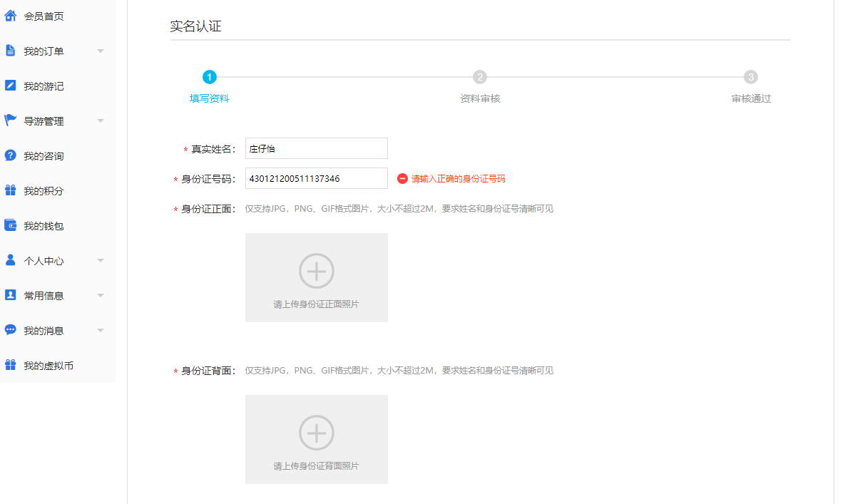This screenshot has width=860, height=504.
Task: Expand the 常用信息 submenu arrow
Action: pos(101,296)
